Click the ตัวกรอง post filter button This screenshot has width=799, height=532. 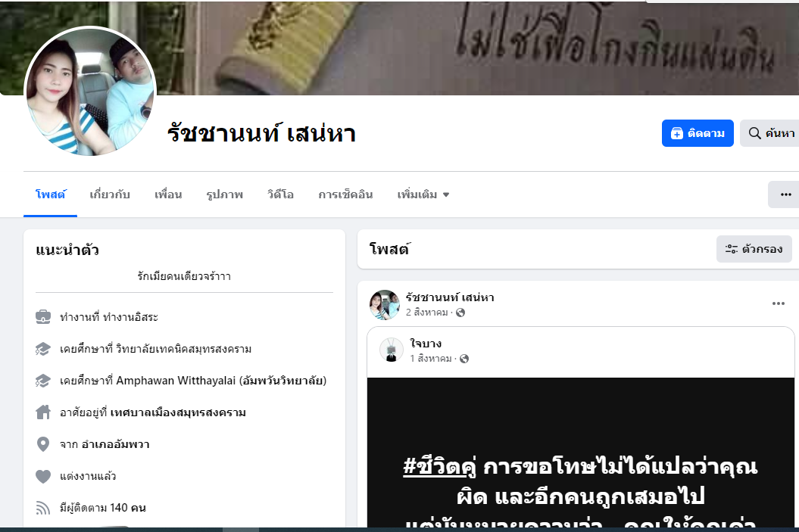pyautogui.click(x=754, y=249)
